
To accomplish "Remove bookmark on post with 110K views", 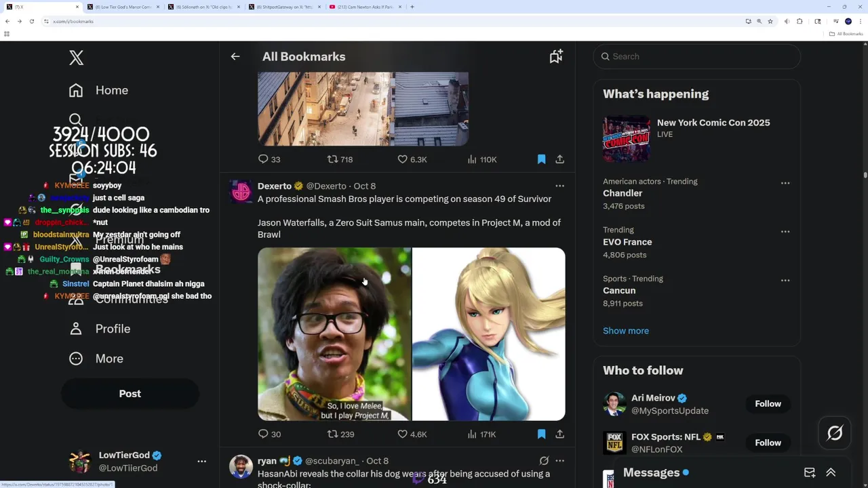I will pyautogui.click(x=541, y=159).
